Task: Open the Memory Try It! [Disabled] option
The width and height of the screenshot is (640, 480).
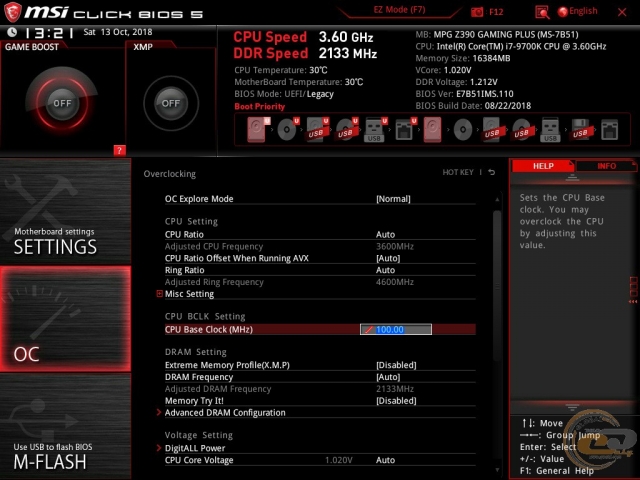Action: pos(396,401)
